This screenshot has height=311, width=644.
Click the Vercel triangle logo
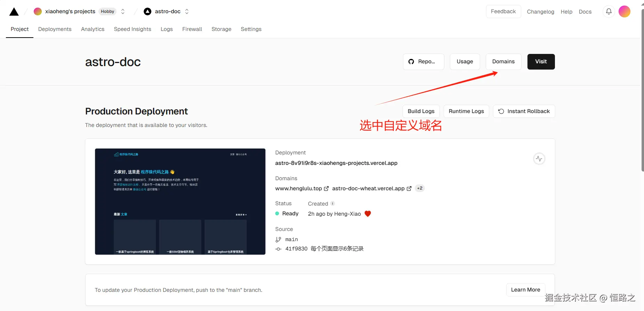[14, 12]
